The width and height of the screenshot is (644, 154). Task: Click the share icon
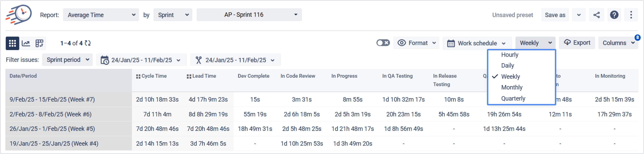pos(596,15)
